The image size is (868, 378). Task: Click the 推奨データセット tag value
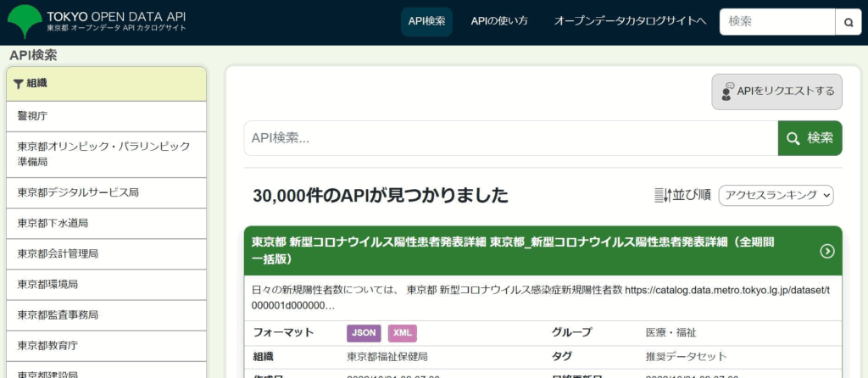coord(686,357)
